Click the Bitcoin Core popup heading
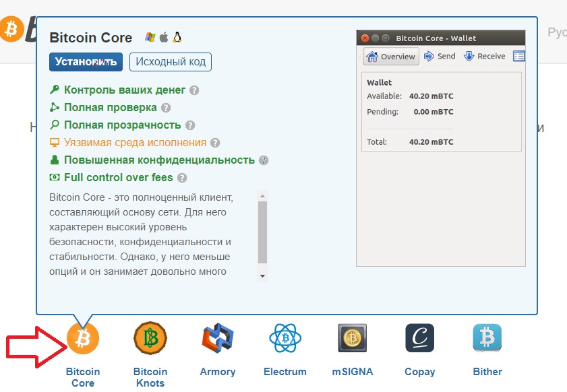The width and height of the screenshot is (567, 392). [91, 38]
